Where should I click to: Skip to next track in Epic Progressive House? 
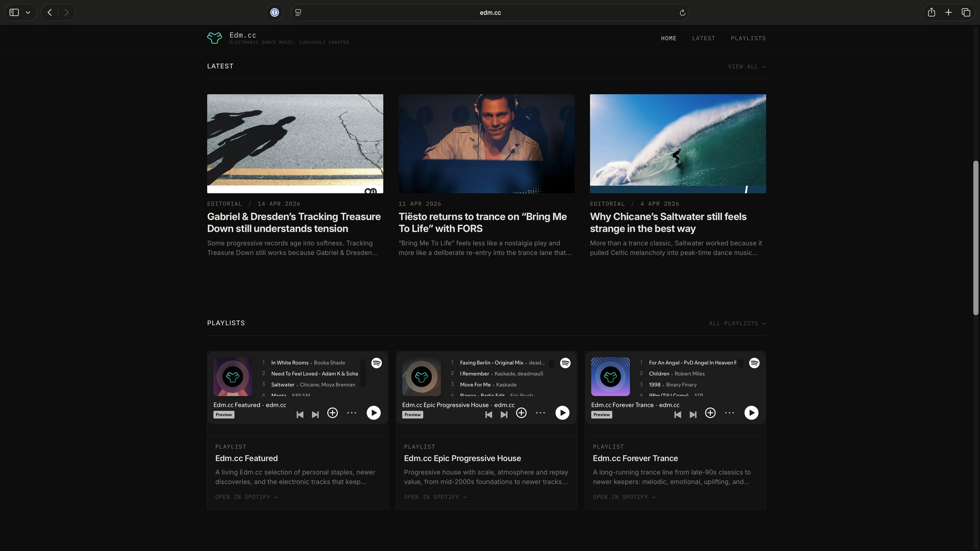pos(504,415)
